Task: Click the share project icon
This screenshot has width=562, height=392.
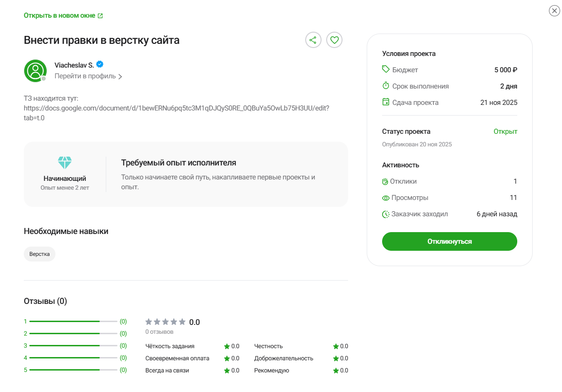Action: (x=313, y=40)
